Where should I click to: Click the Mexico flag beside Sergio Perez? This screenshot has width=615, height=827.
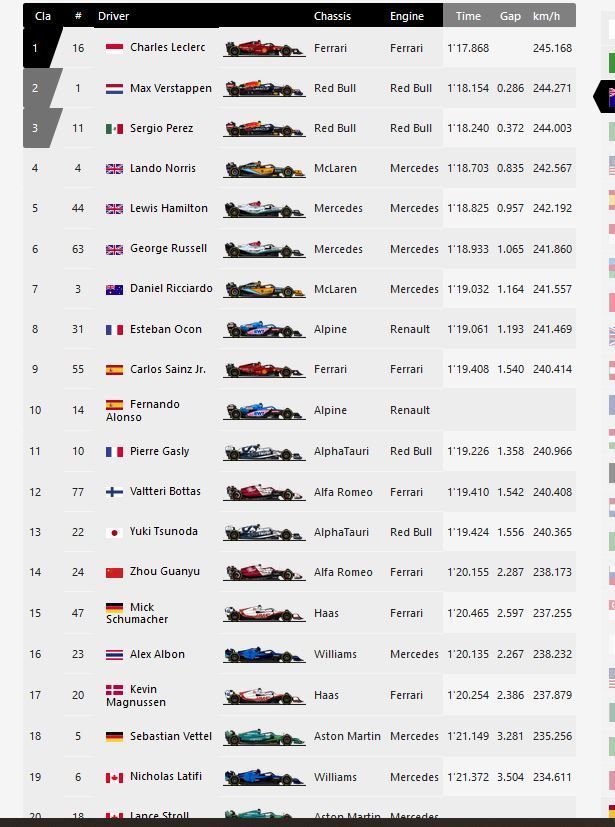[x=114, y=129]
